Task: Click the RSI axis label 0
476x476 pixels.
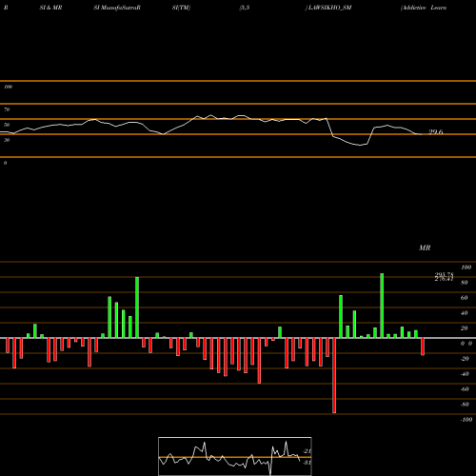Action: pyautogui.click(x=5, y=163)
